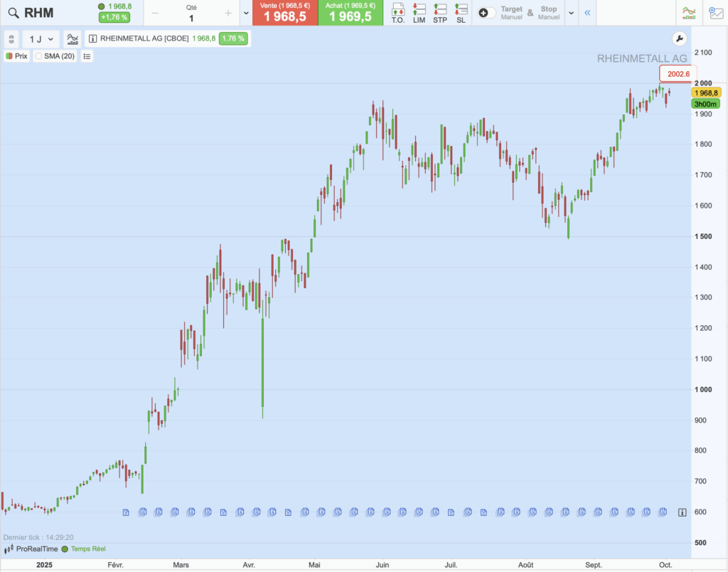Open the T.O. order ticket icon

398,12
